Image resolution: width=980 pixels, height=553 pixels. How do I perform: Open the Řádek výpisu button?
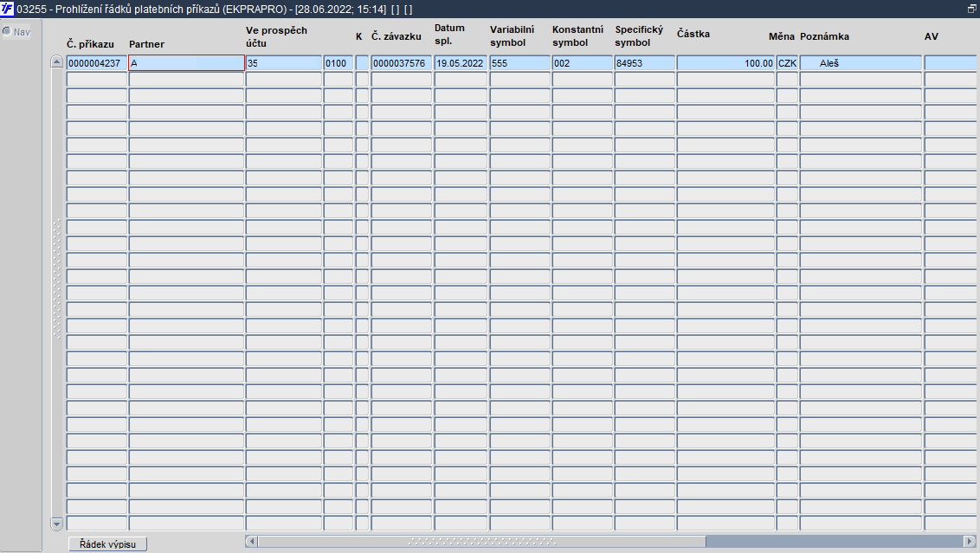(107, 544)
